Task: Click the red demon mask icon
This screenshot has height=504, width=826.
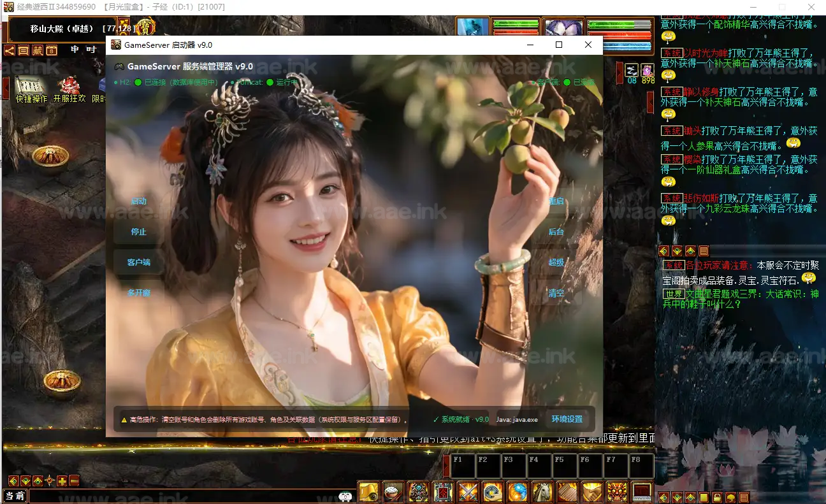Action: pyautogui.click(x=617, y=492)
